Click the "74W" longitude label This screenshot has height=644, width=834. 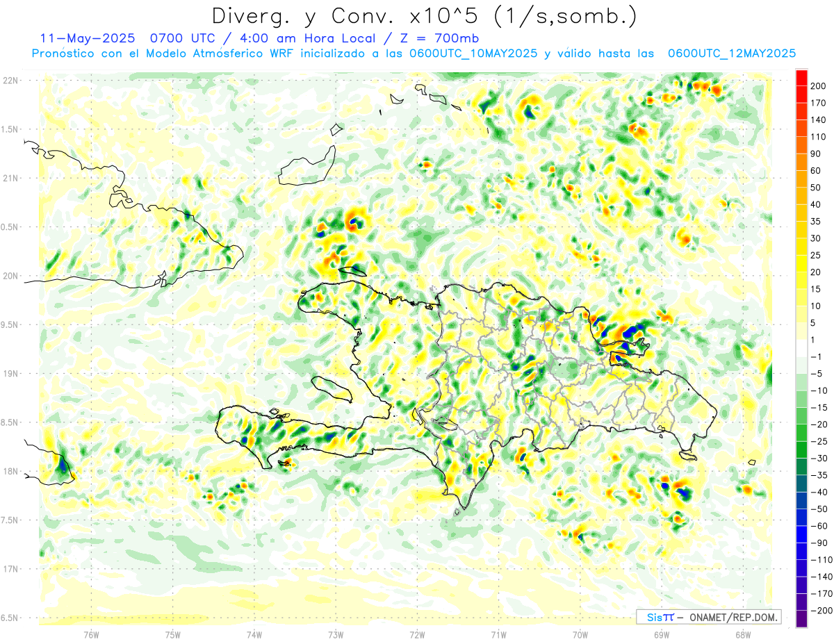click(x=254, y=634)
